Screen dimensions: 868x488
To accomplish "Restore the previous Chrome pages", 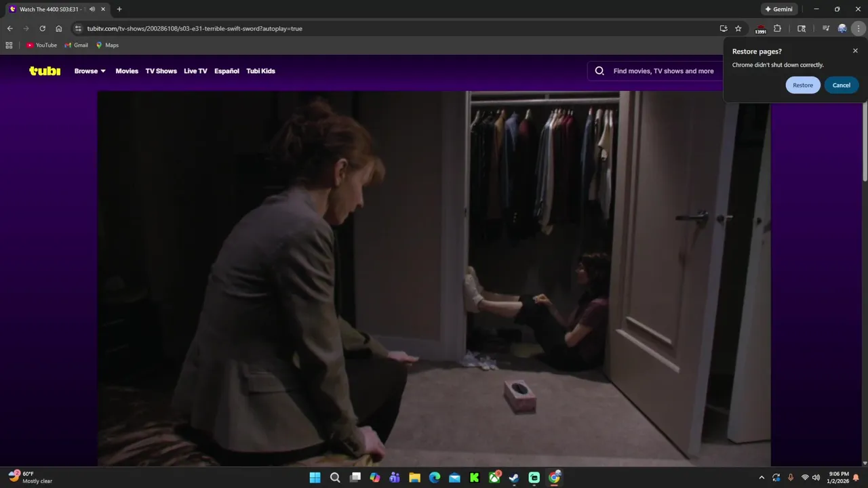I will pos(803,85).
